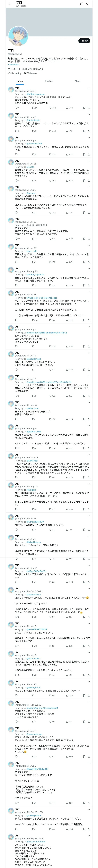Share the Jul 25 reply to @miakiza20100906
98x868 pixels.
point(89,239)
